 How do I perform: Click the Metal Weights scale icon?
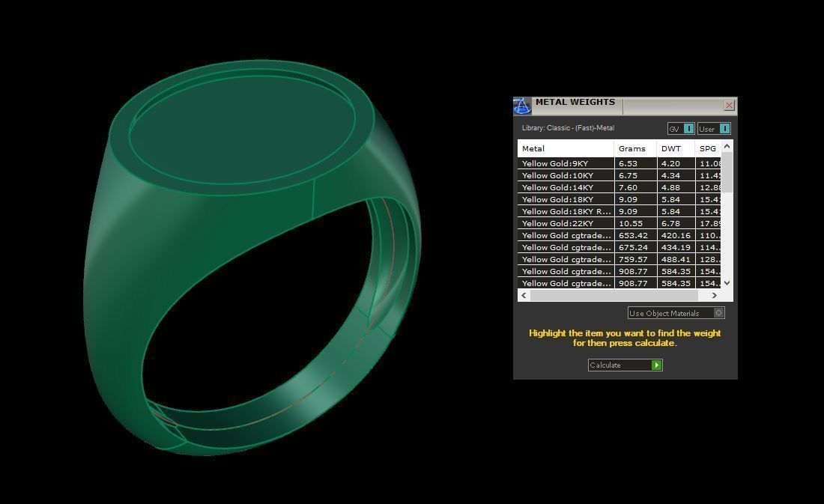click(x=522, y=106)
